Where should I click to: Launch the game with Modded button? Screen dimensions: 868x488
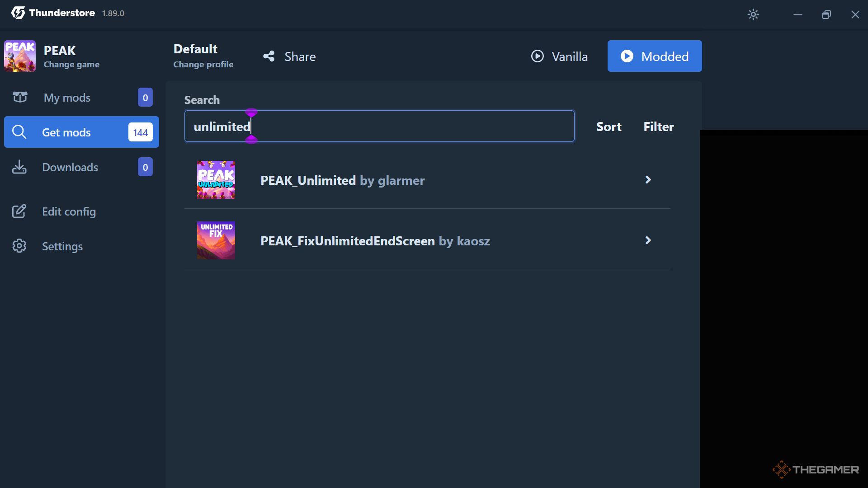point(655,56)
